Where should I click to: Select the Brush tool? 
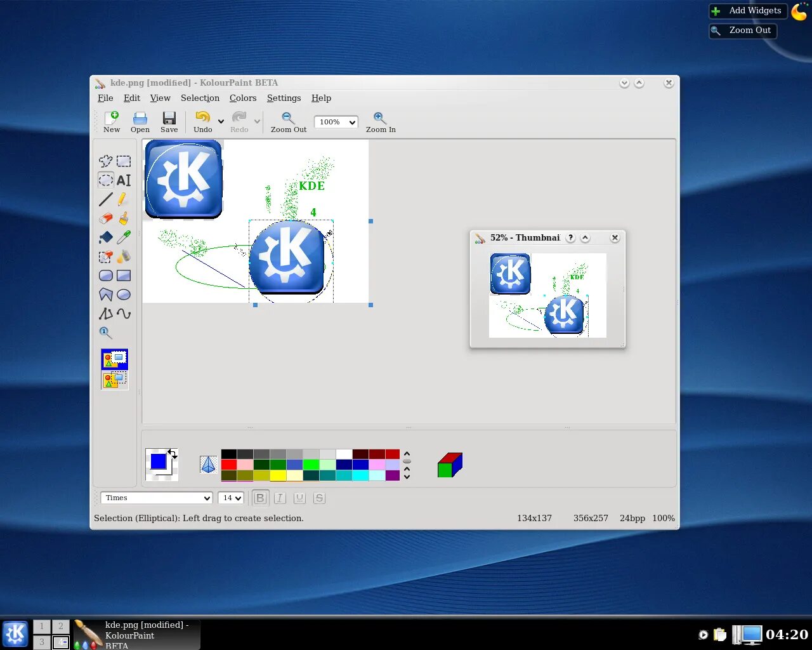pos(124,218)
